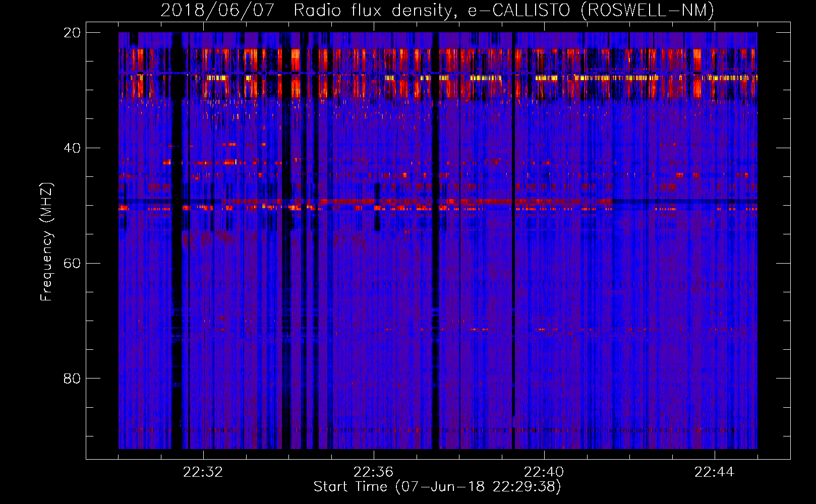Click the Start Time axis label
Screen dimensions: 816x504
click(437, 487)
